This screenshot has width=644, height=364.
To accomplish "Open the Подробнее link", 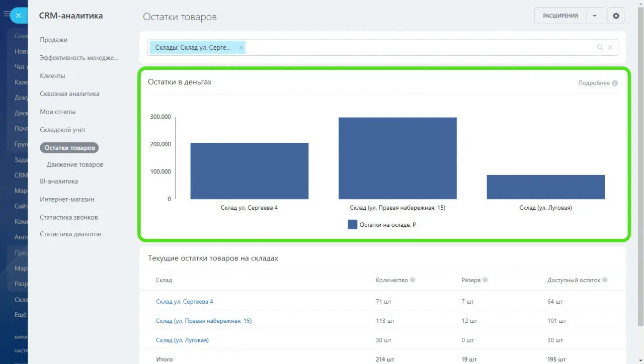I will (594, 83).
